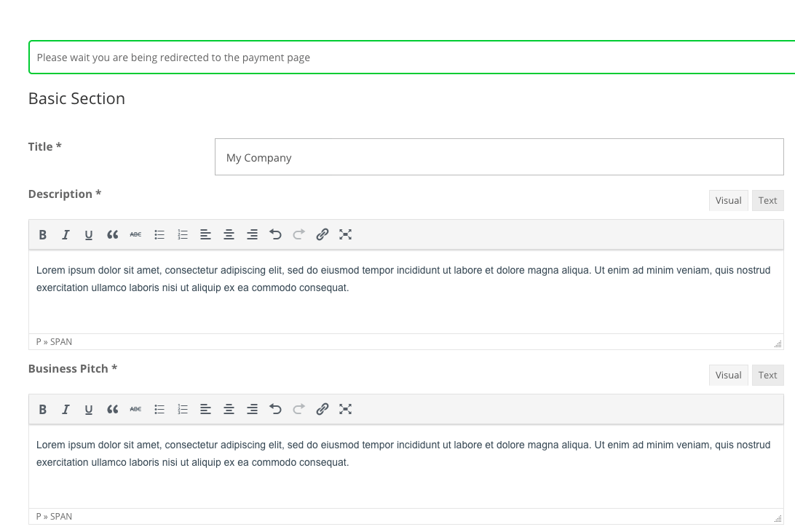This screenshot has width=795, height=532.
Task: Click the Title input field
Action: point(499,157)
